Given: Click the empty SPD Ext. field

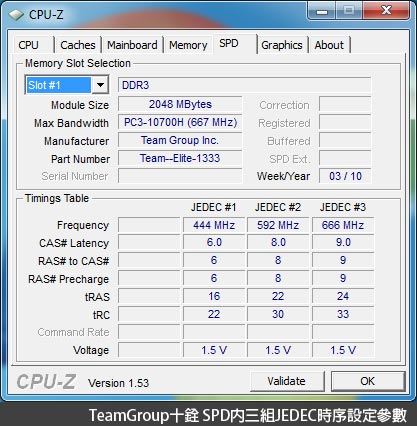Looking at the screenshot, I should (x=345, y=158).
